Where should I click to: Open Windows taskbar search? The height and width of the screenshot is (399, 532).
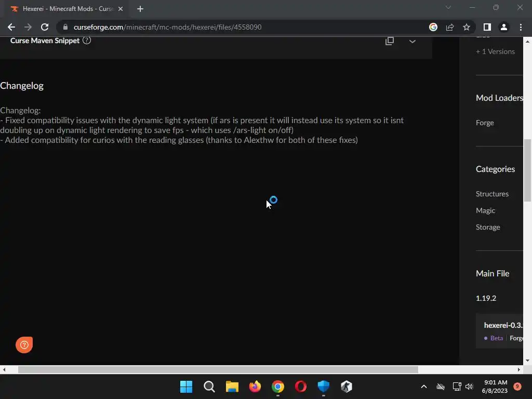tap(209, 387)
